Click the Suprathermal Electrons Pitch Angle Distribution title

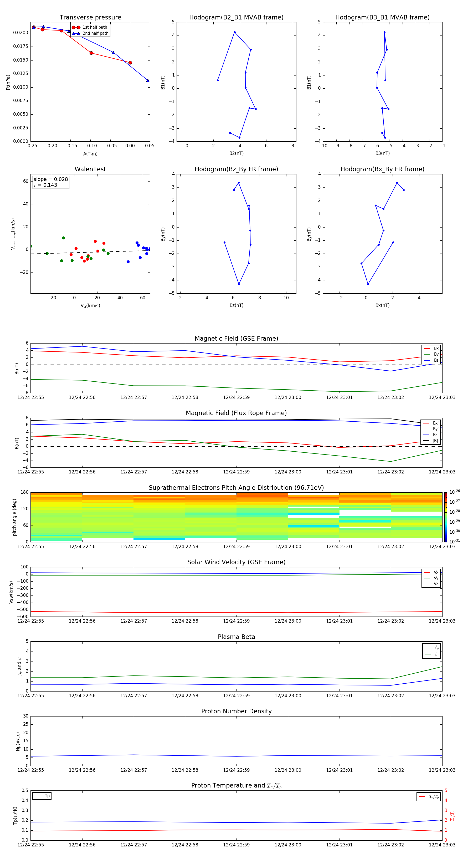[x=236, y=488]
